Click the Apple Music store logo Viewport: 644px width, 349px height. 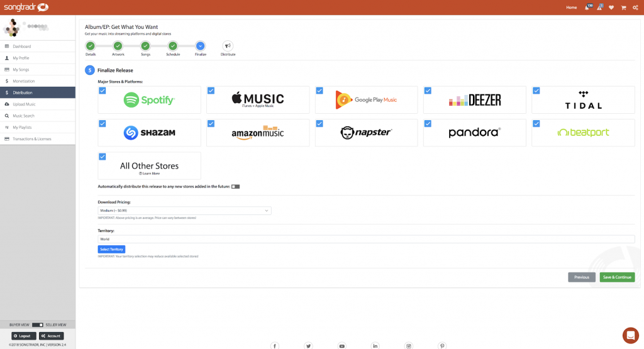pyautogui.click(x=257, y=99)
